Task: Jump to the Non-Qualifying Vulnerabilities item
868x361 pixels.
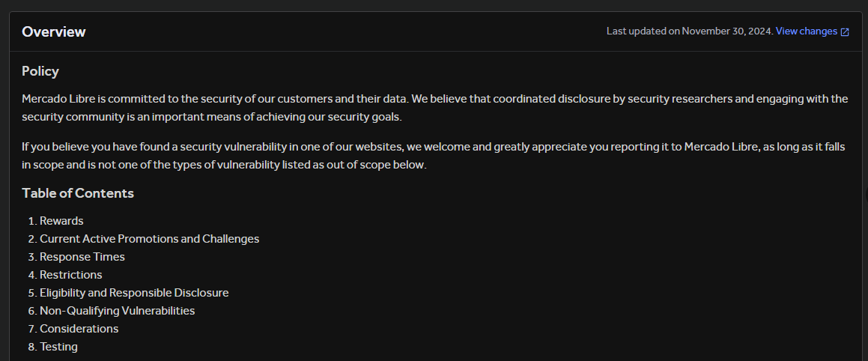Action: (x=117, y=311)
